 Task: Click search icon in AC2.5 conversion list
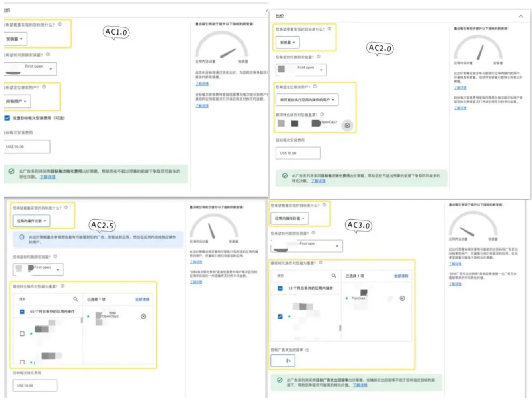click(75, 299)
